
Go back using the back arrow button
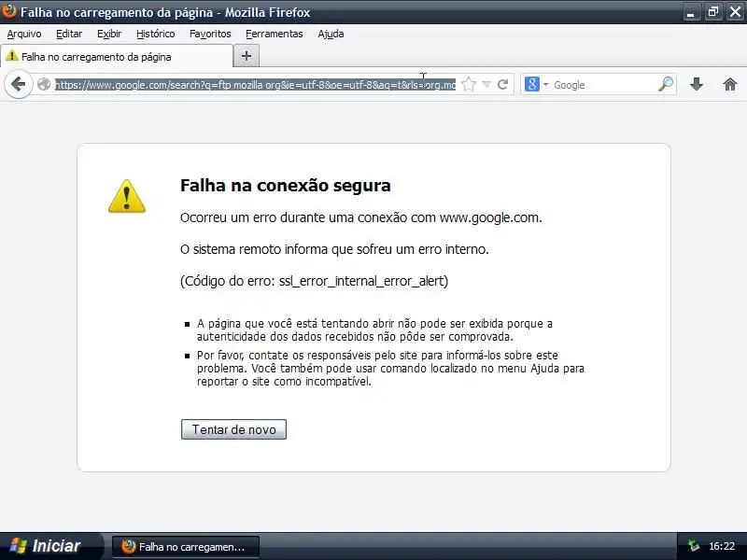(x=18, y=85)
